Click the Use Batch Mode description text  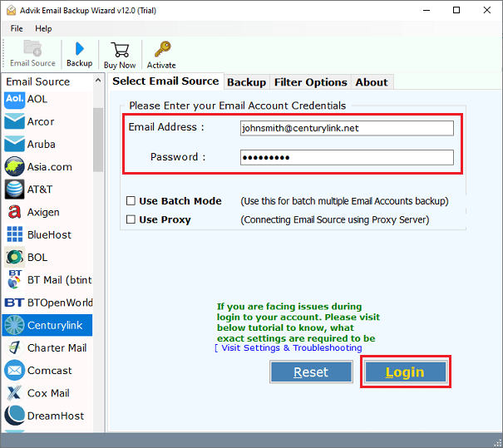pos(344,201)
